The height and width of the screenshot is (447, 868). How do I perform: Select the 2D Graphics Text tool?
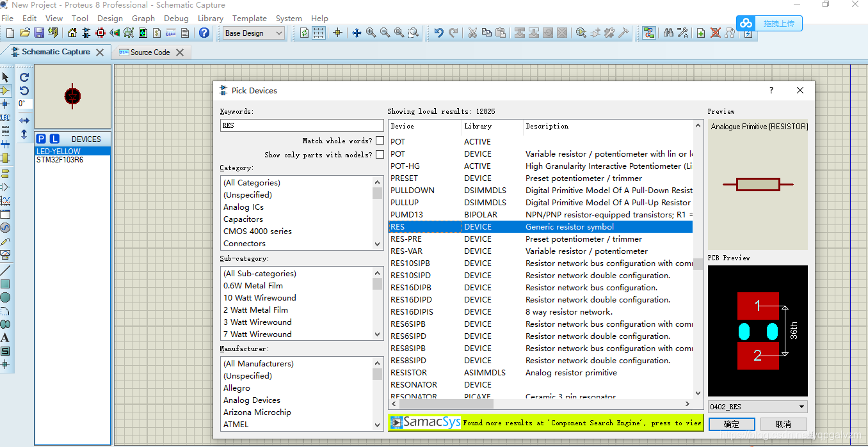pyautogui.click(x=6, y=338)
